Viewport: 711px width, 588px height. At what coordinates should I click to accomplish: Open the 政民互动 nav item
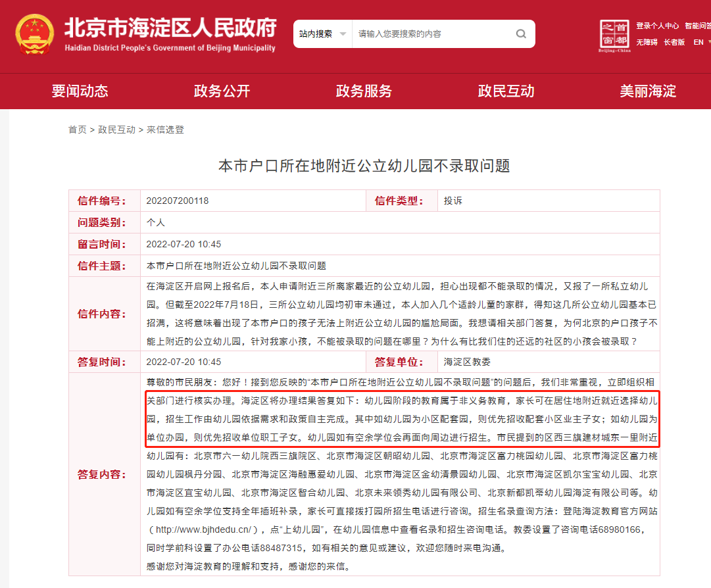point(506,91)
